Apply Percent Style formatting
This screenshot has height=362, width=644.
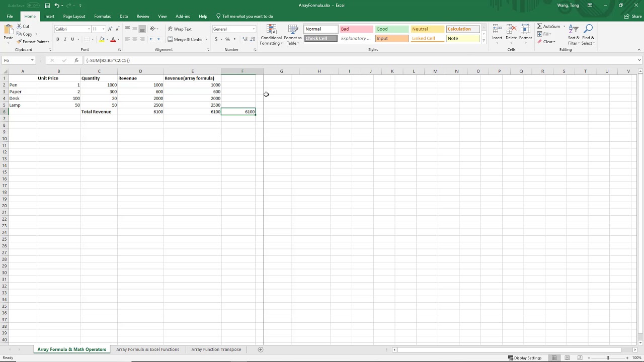pos(227,39)
